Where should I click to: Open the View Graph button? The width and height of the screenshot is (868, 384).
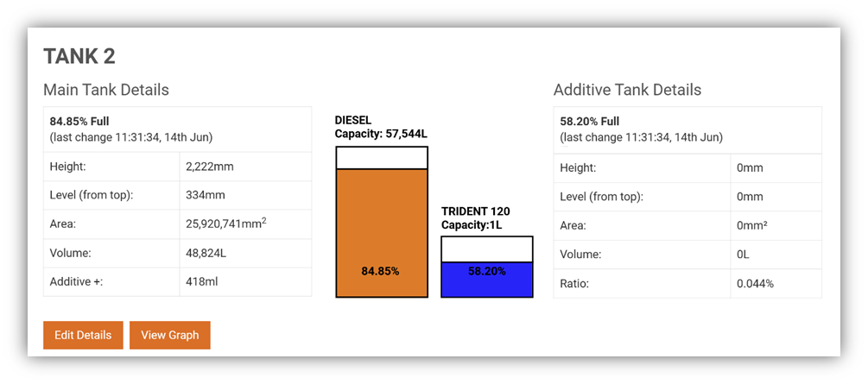click(x=170, y=335)
